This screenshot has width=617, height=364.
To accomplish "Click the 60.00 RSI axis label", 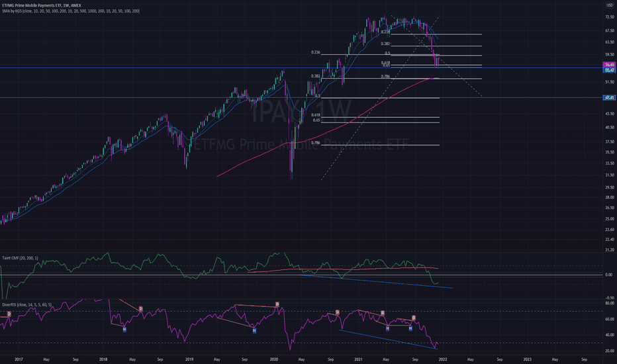I will [x=610, y=319].
